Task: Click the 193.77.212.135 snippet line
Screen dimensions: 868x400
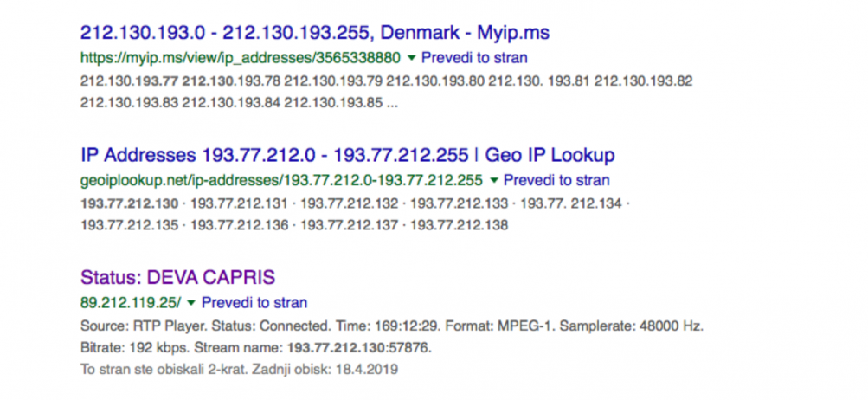Action: click(x=294, y=225)
